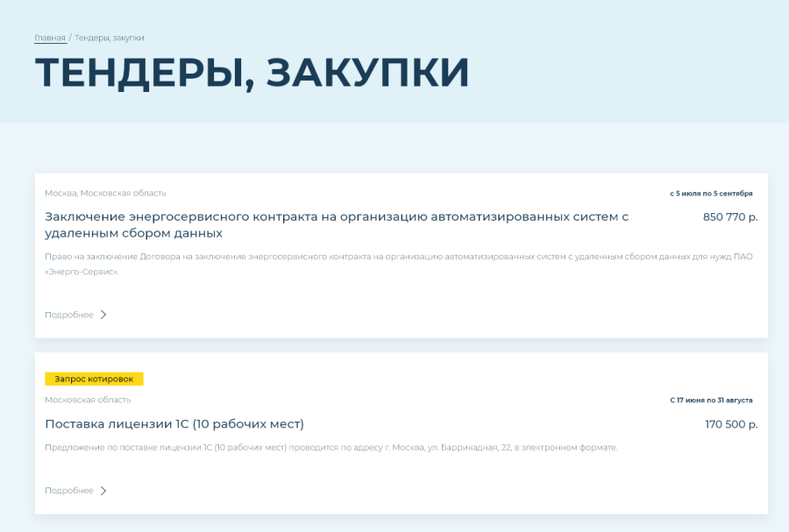
Task: Click Подробнее on the energy contract tender
Action: pos(69,315)
